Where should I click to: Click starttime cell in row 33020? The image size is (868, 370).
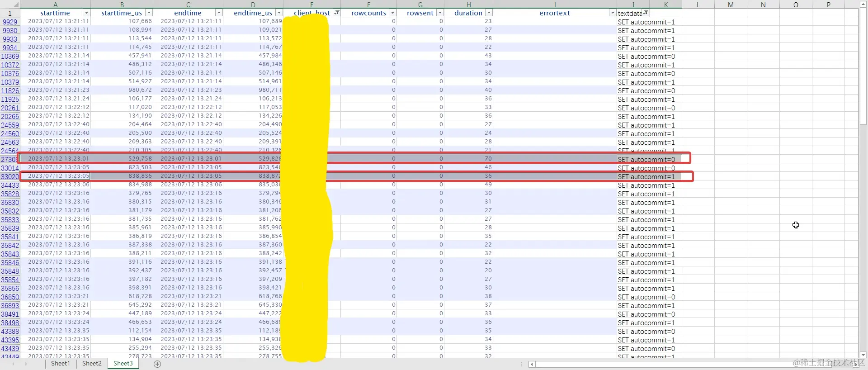click(55, 176)
